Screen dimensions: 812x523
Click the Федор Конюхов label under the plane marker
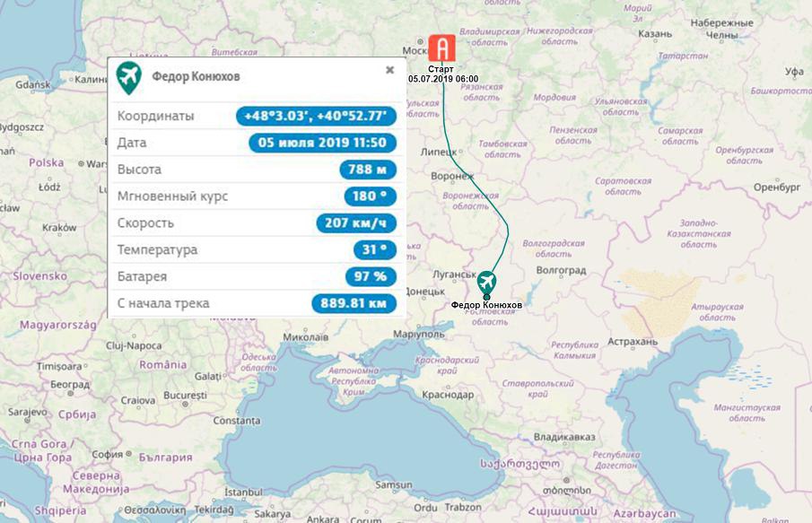point(486,305)
